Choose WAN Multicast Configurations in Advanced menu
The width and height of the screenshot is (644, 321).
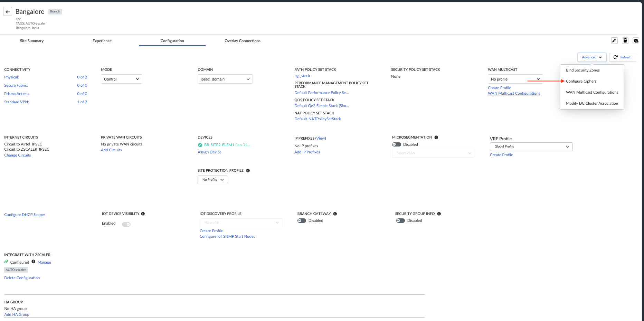pyautogui.click(x=592, y=92)
